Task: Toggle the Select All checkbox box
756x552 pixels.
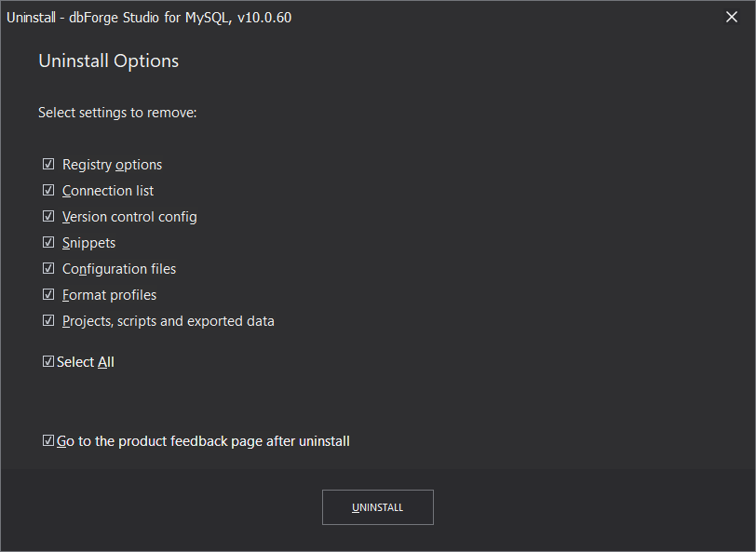Action: tap(48, 361)
